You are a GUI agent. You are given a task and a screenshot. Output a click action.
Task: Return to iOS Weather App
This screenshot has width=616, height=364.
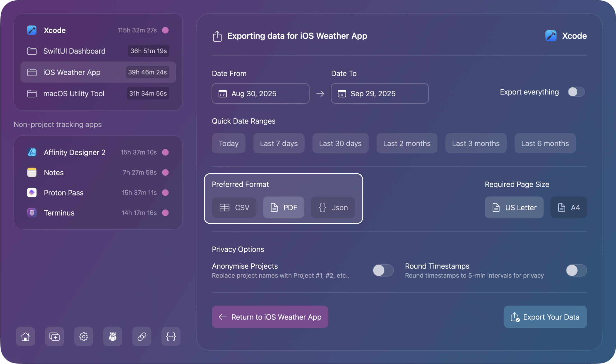click(x=270, y=317)
